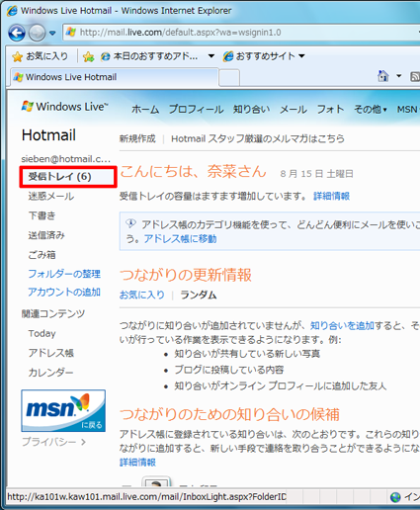Click 新規作成 to compose mail

pyautogui.click(x=137, y=138)
